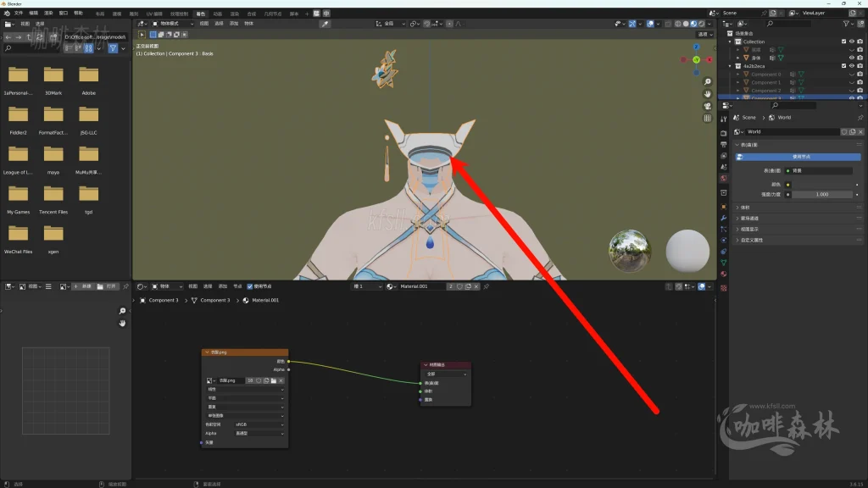The height and width of the screenshot is (488, 868).
Task: Click the blue Use Nodes button in World
Action: 797,157
